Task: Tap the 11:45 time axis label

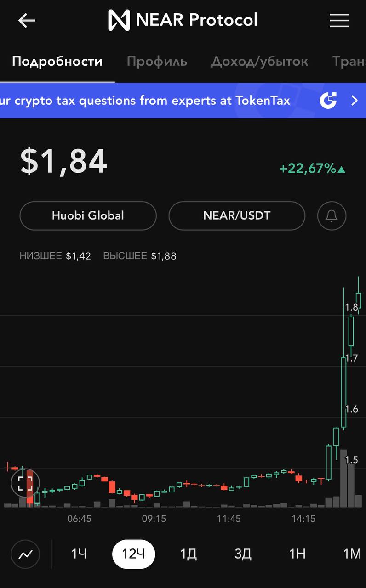Action: point(229,519)
